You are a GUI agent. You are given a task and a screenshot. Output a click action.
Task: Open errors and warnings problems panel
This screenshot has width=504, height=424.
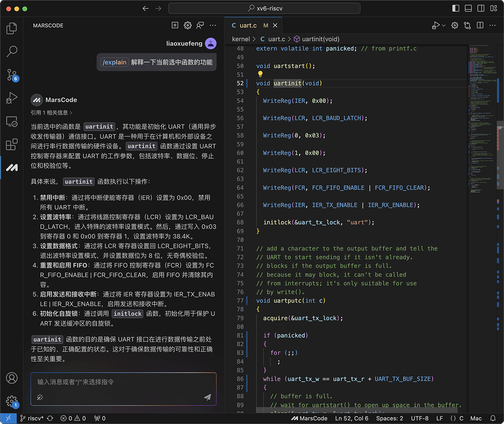[73, 418]
